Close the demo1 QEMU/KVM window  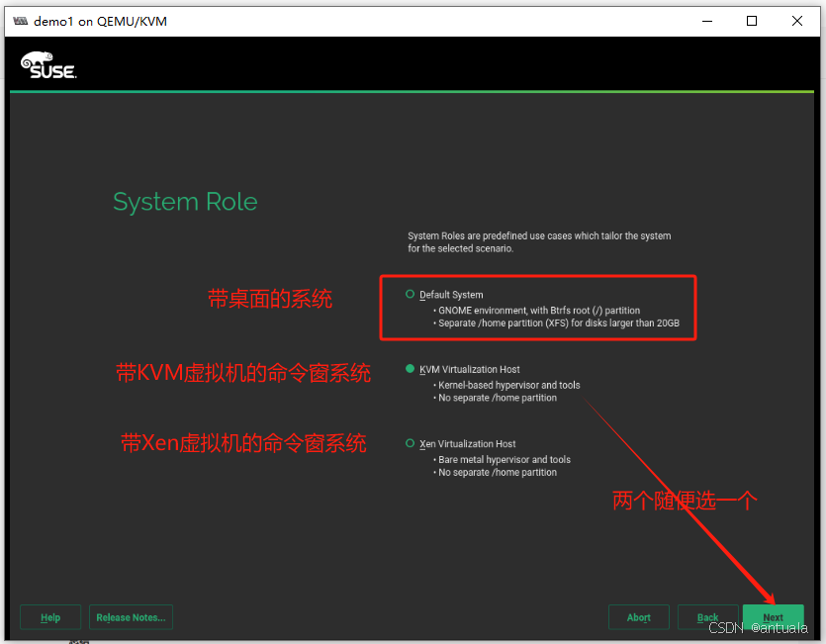(x=797, y=21)
